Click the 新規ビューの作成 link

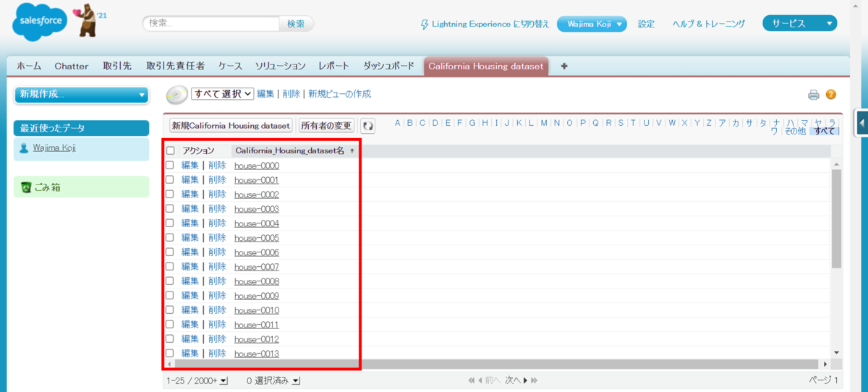[x=339, y=94]
